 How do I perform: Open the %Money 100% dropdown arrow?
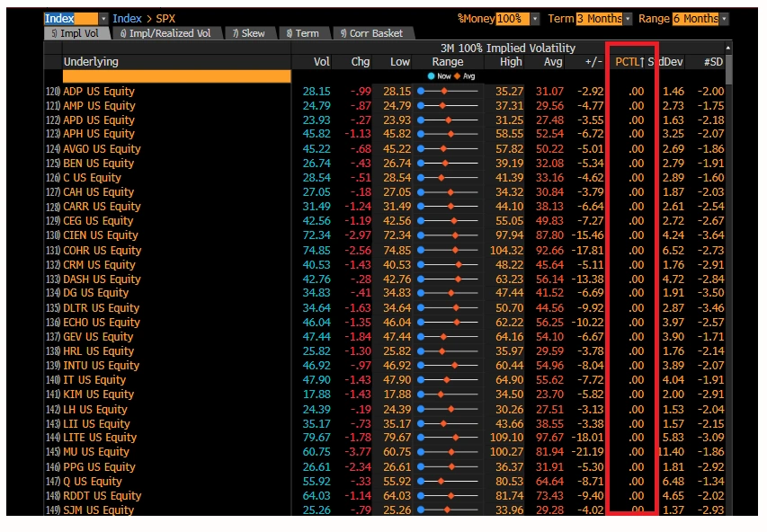tap(535, 19)
